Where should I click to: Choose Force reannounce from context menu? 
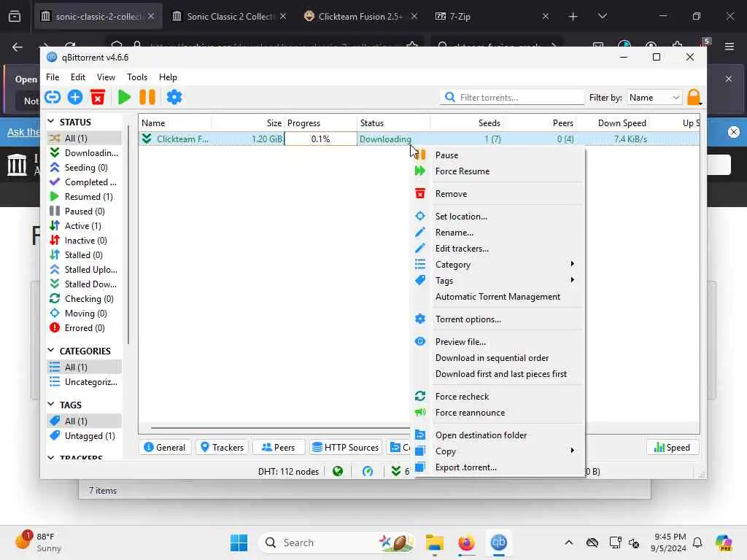tap(498, 413)
